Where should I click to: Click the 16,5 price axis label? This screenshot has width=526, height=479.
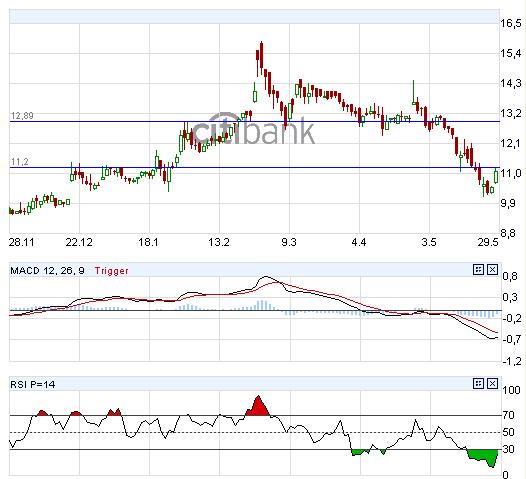(511, 23)
